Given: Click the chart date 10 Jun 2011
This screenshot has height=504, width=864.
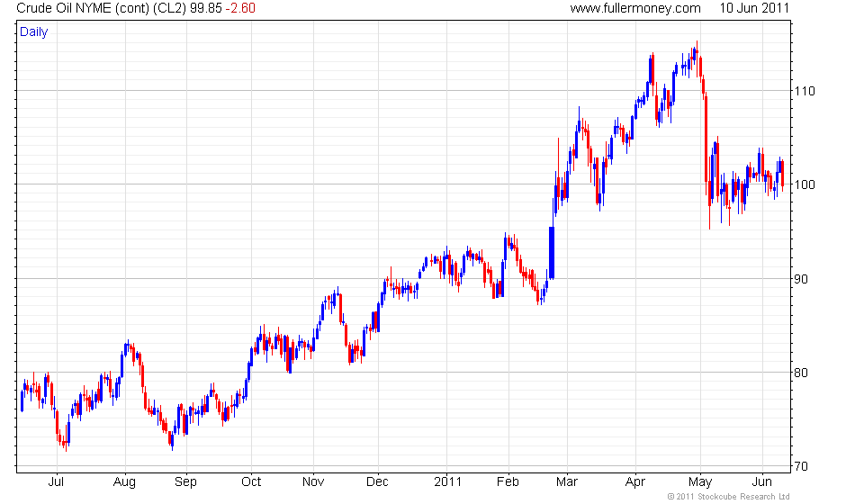Looking at the screenshot, I should click(x=754, y=8).
